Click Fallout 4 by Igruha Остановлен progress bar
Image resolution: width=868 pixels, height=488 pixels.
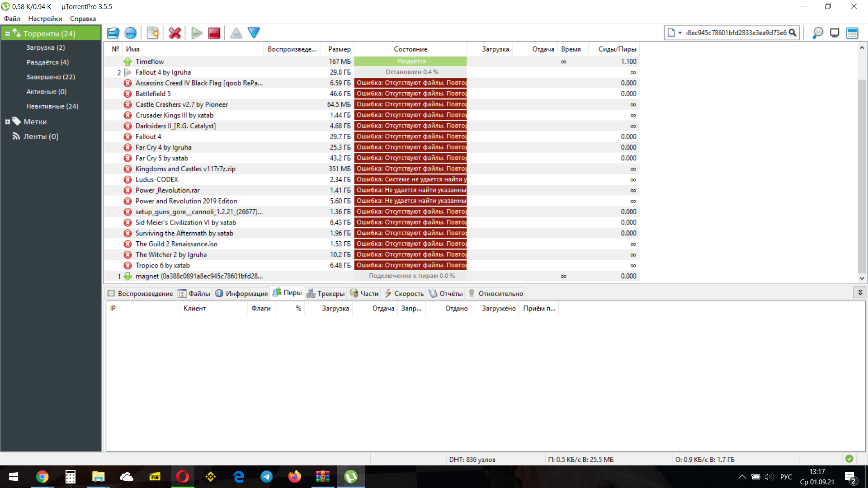click(410, 72)
